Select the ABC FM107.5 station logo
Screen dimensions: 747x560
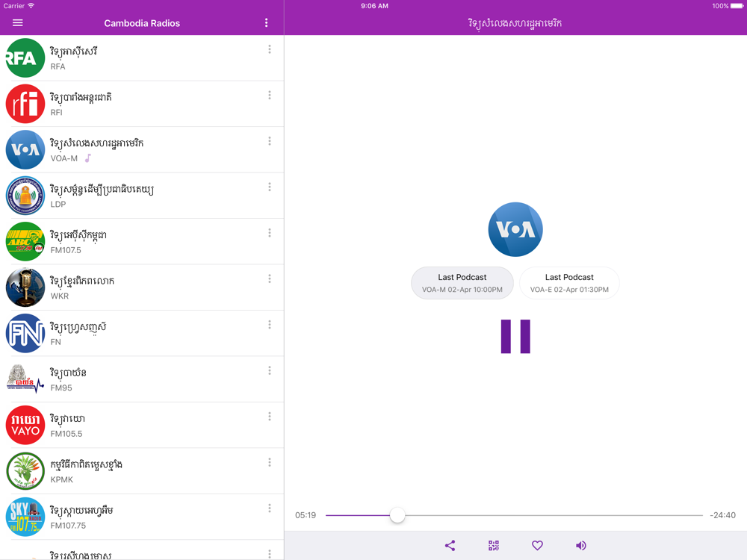pos(25,241)
